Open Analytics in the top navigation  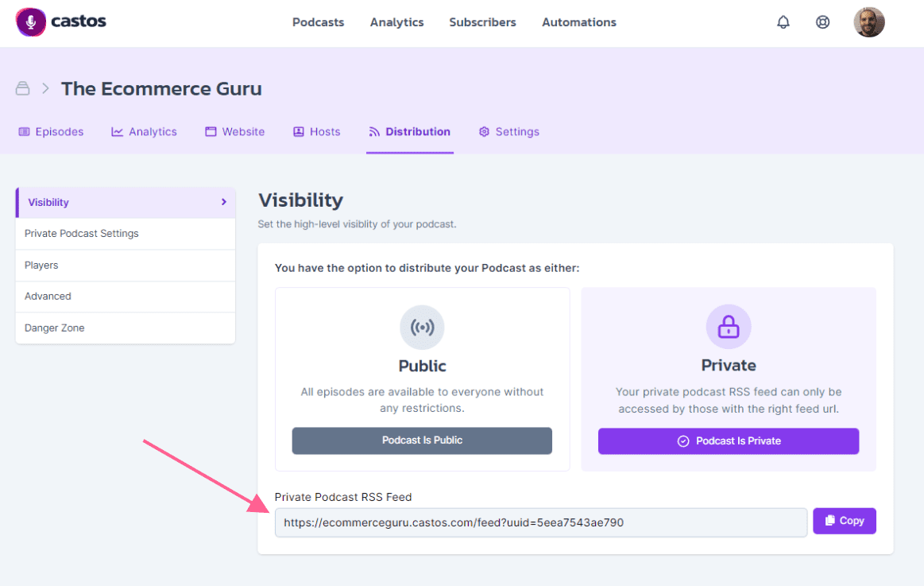coord(396,22)
